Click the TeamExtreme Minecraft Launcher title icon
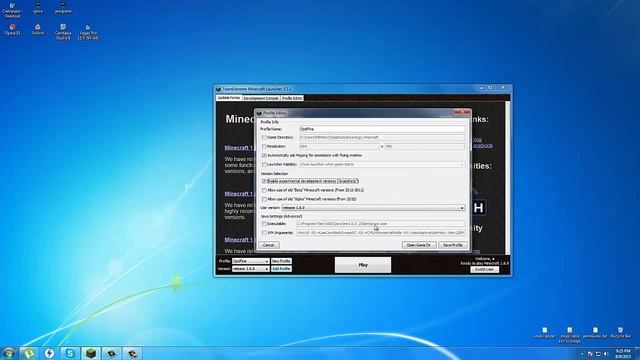 tap(218, 89)
